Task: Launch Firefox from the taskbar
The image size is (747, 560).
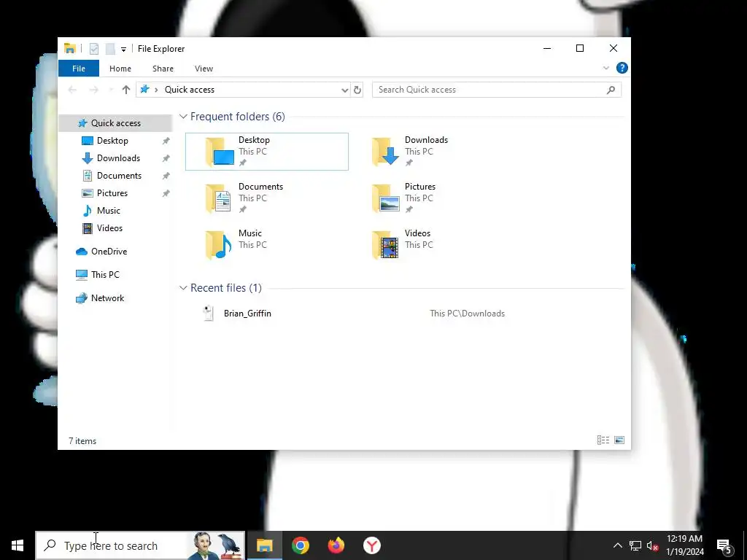Action: click(x=336, y=545)
